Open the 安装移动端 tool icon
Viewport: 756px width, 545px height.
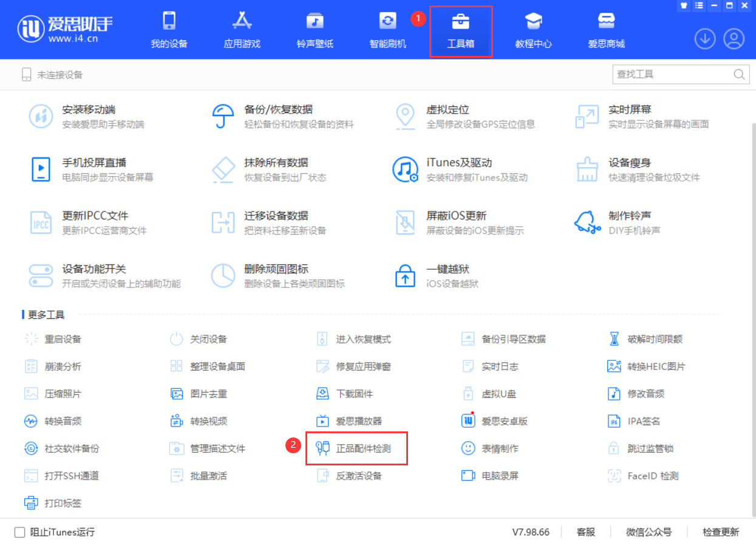41,116
